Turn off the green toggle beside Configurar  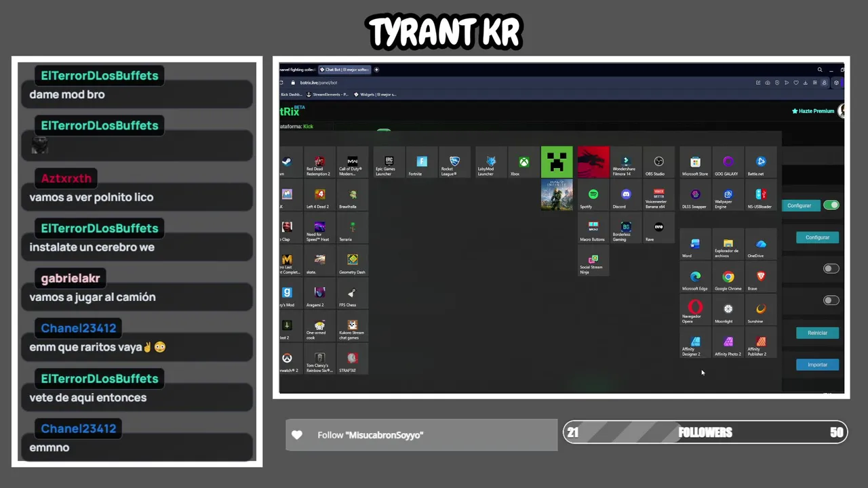(831, 205)
